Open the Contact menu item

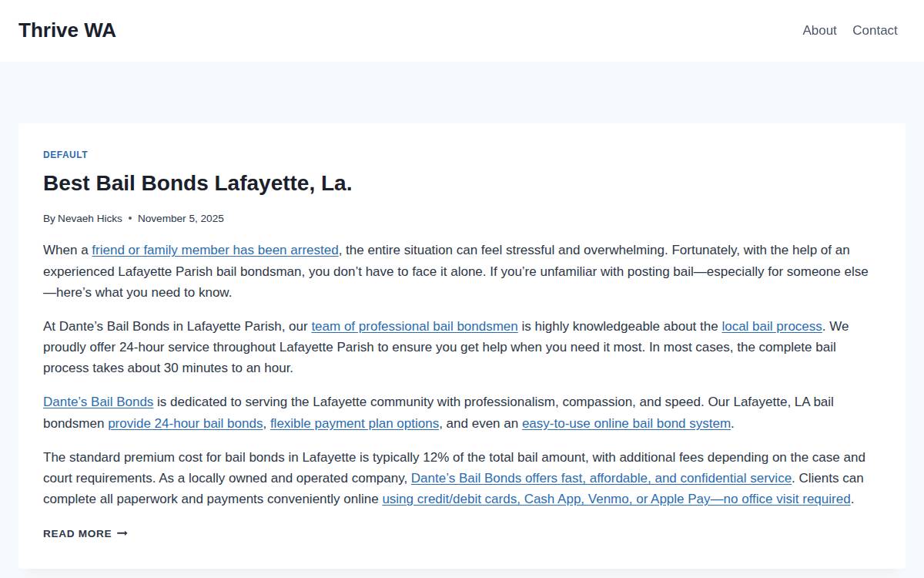tap(875, 30)
